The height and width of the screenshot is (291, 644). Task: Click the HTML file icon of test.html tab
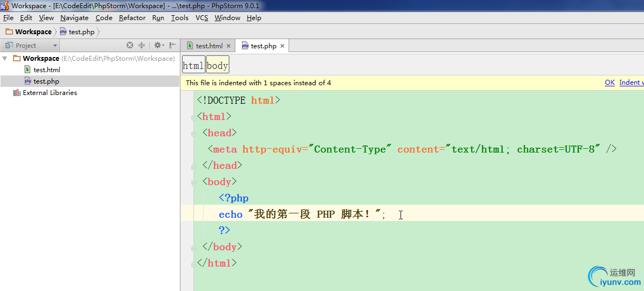(x=190, y=46)
